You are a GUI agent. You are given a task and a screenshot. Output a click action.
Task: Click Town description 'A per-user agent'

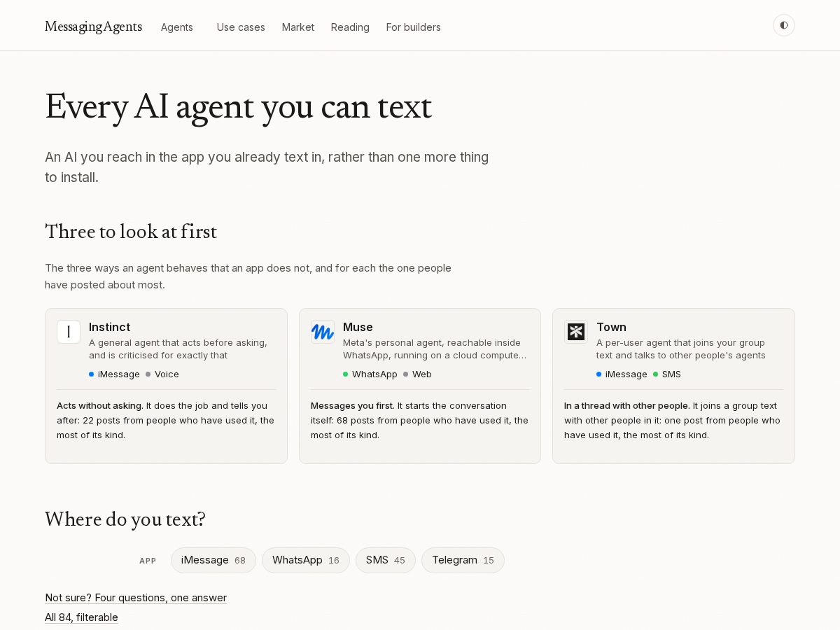(x=681, y=349)
